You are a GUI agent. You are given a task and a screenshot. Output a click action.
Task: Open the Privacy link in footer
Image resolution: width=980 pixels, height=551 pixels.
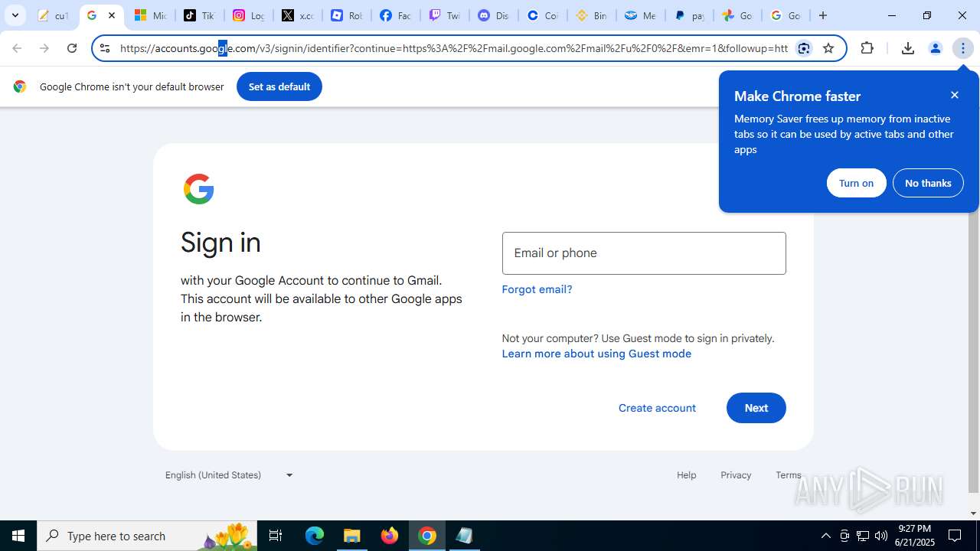(x=736, y=475)
